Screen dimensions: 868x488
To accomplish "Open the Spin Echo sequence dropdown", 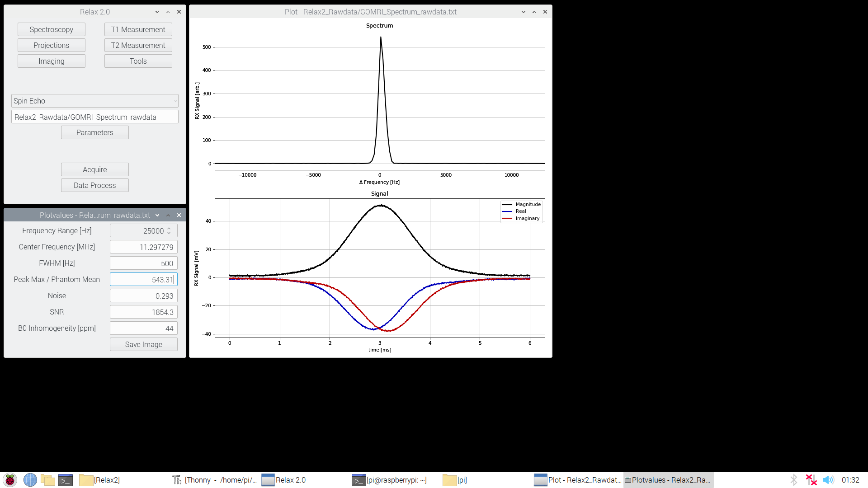I will (x=94, y=101).
